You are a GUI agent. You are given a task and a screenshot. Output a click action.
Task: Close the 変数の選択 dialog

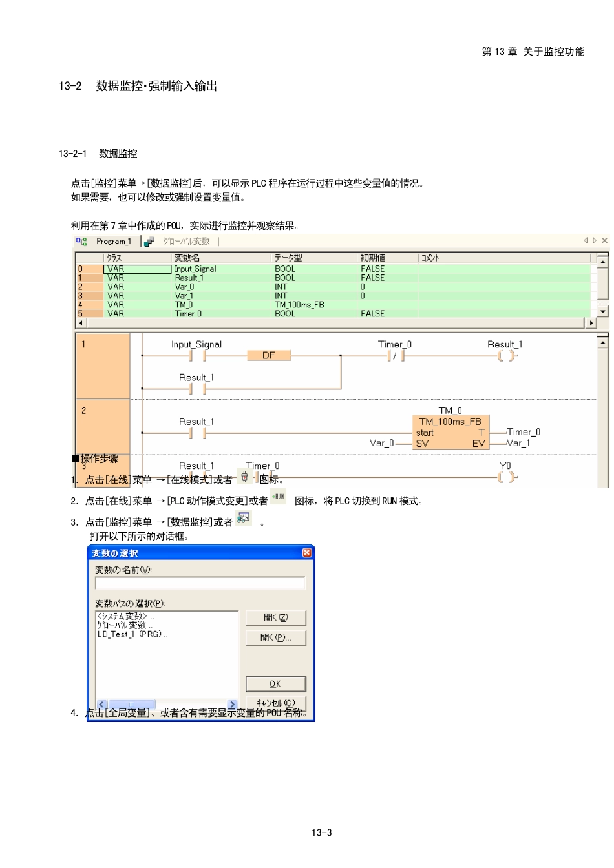coord(307,553)
